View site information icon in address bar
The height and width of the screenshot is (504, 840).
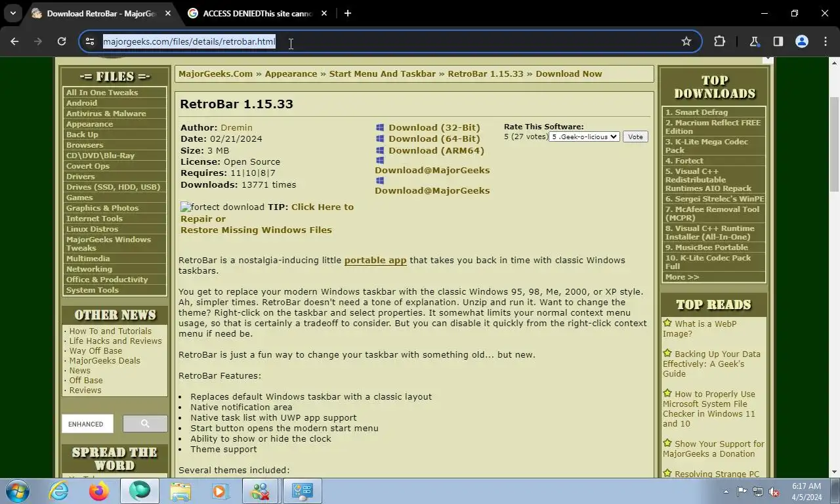91,41
